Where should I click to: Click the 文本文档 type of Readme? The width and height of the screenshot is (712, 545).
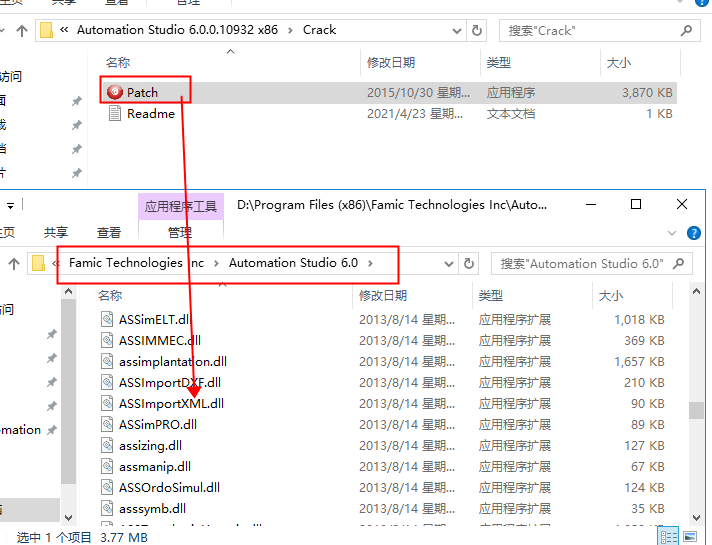pyautogui.click(x=511, y=114)
